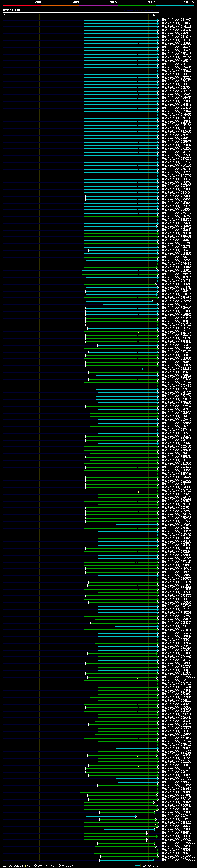This screenshot has width=197, height=868.
Task: Click the cyan alignment bar for UniRef100_Q9S942
Action: pos(111,816)
